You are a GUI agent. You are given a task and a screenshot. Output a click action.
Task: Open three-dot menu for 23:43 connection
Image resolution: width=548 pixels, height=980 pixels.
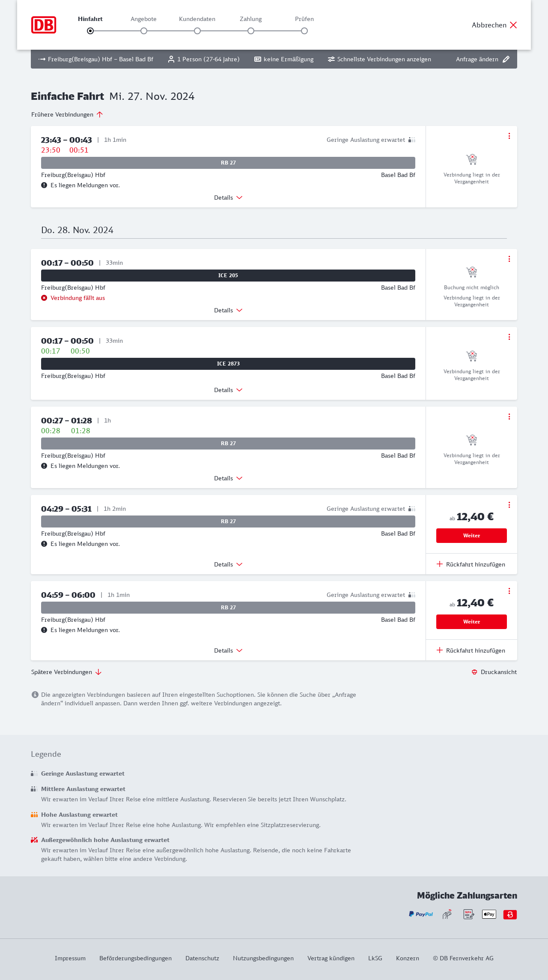(509, 136)
